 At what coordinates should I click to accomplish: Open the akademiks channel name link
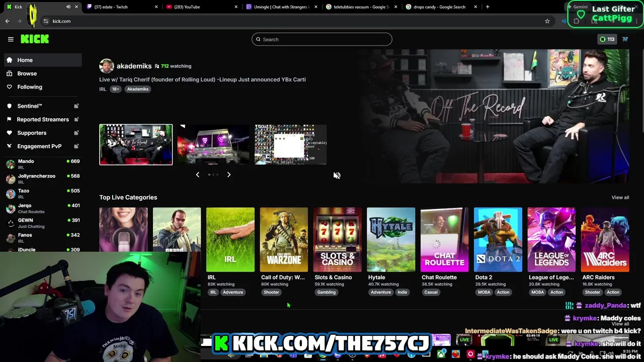[134, 66]
